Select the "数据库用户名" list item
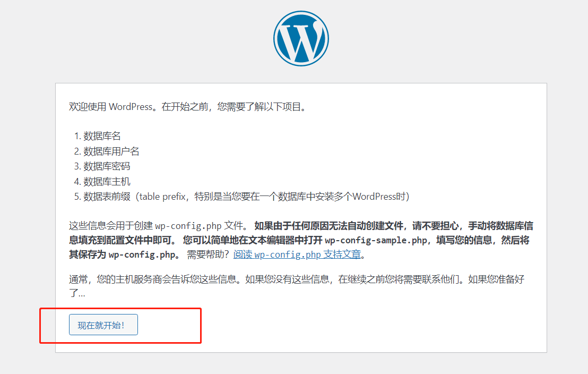The height and width of the screenshot is (374, 588). tap(111, 151)
